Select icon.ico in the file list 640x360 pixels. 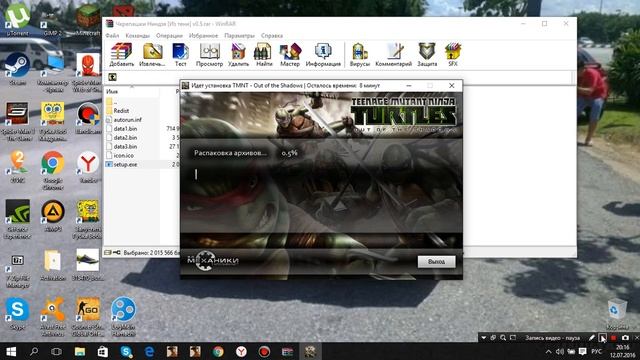[123, 156]
